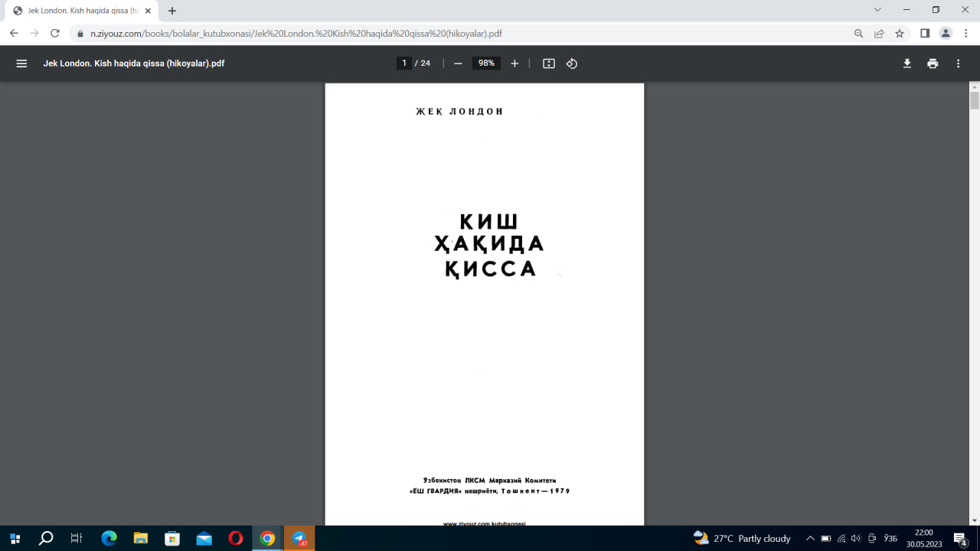Open the PDF viewer more actions menu
Image resolution: width=980 pixels, height=551 pixels.
point(958,64)
